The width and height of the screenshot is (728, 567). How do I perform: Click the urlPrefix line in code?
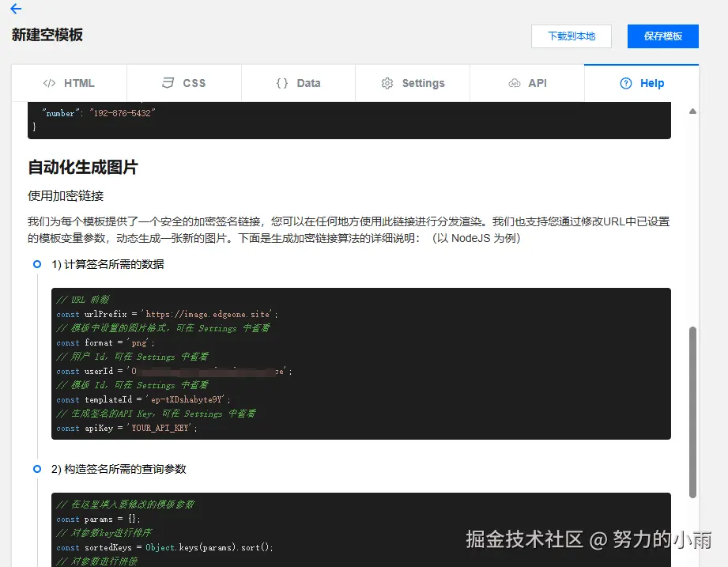(x=167, y=314)
